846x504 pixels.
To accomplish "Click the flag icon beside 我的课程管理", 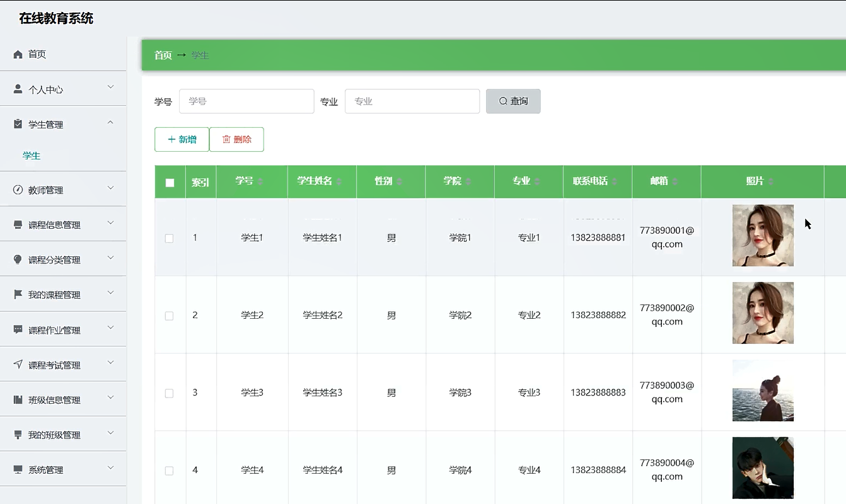I will [x=18, y=294].
